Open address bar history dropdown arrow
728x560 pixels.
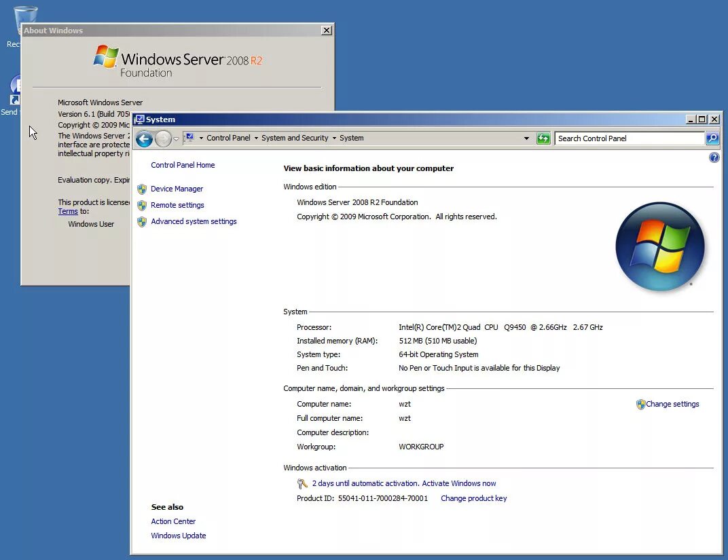[x=526, y=138]
